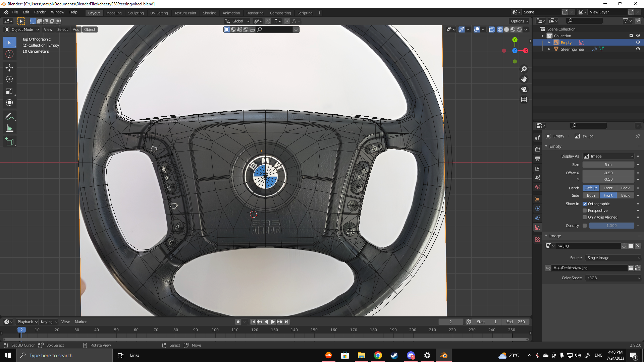Activate the Annotate tool
The width and height of the screenshot is (644, 362).
click(x=9, y=116)
